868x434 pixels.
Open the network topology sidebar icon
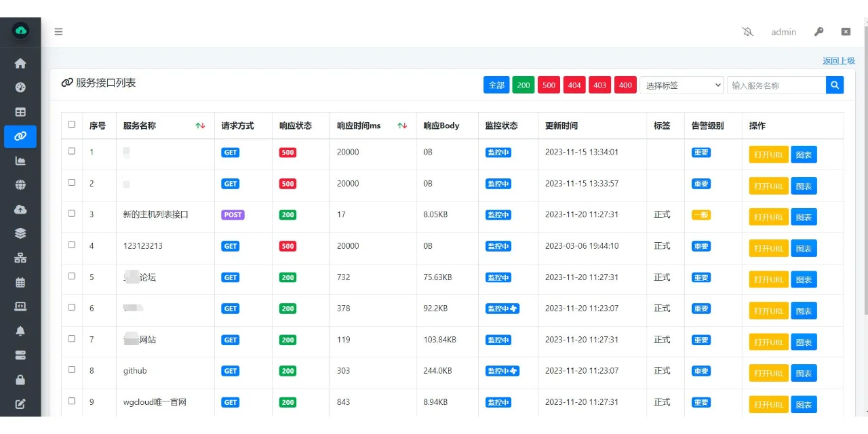click(20, 258)
